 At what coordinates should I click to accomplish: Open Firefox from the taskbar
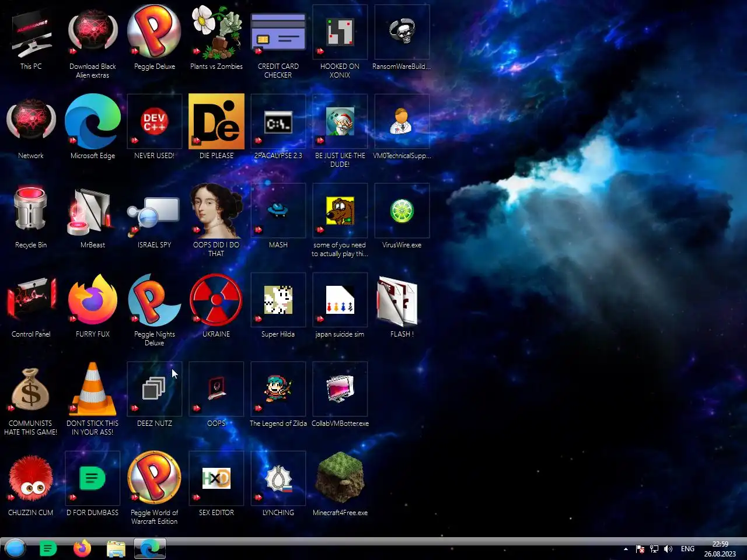coord(82,548)
